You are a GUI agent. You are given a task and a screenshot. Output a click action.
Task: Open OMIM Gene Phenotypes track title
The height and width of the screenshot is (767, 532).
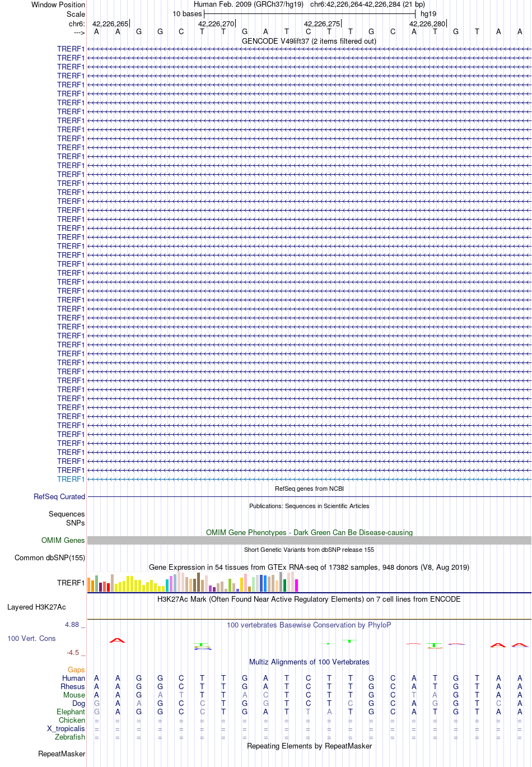(309, 532)
